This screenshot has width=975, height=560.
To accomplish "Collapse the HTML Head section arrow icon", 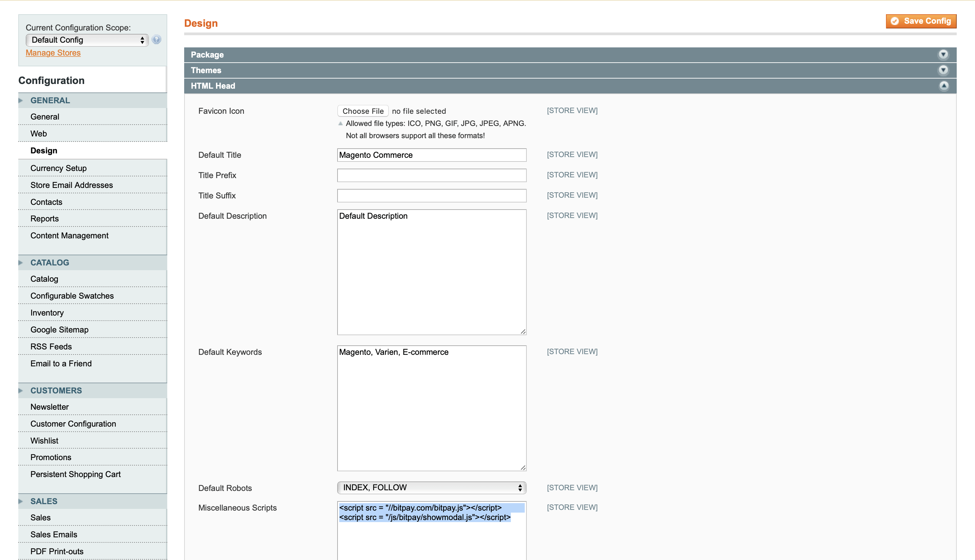I will tap(943, 86).
